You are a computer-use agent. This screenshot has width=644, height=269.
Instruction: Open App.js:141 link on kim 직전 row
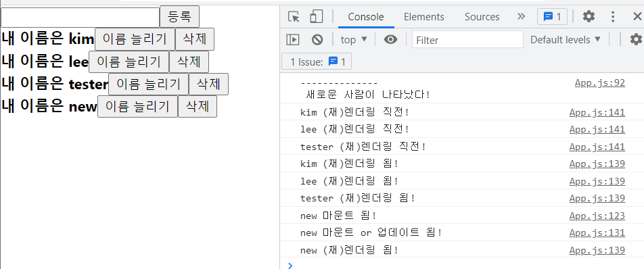click(x=597, y=112)
